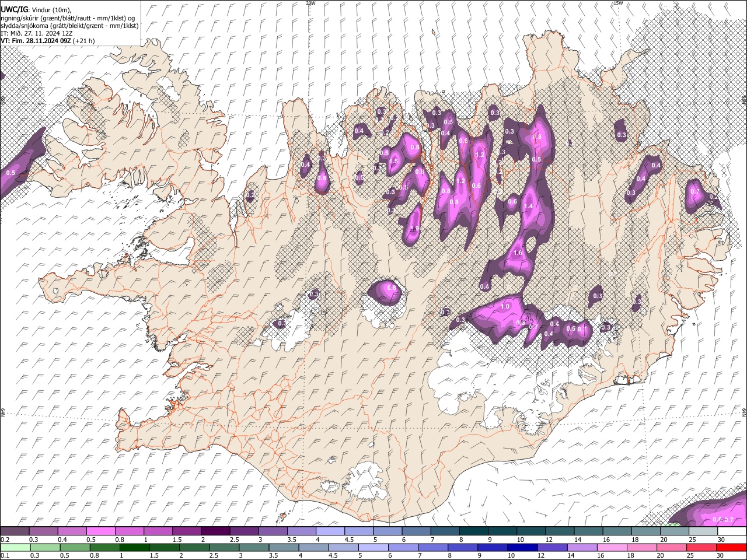Click the dark mauve 0.2 swatch in upper legend row
The height and width of the screenshot is (560, 747).
tap(15, 531)
